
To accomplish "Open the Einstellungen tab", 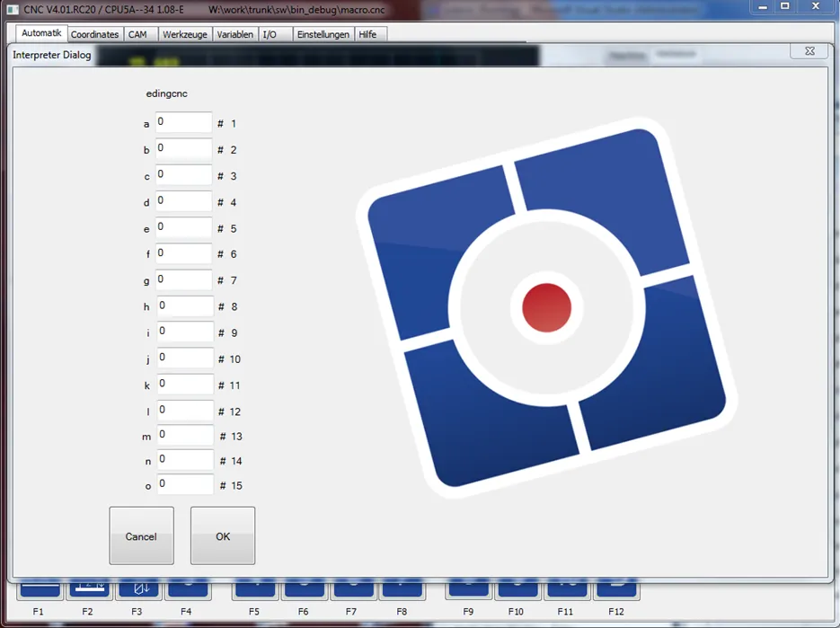I will 323,34.
